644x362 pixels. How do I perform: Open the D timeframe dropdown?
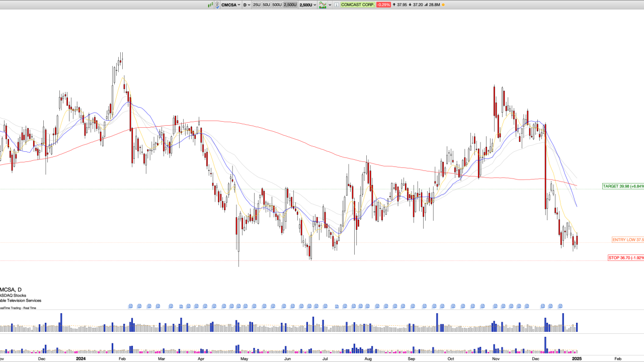pos(247,5)
